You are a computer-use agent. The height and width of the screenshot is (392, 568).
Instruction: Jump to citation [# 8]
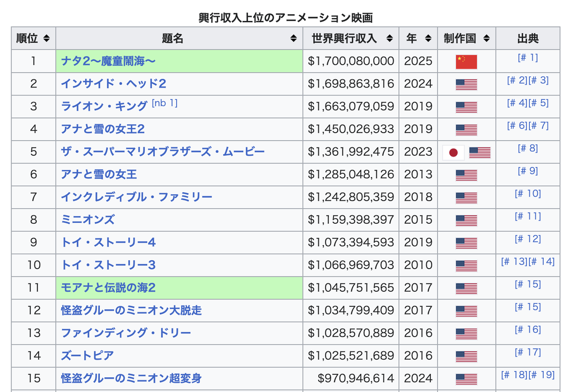point(528,148)
